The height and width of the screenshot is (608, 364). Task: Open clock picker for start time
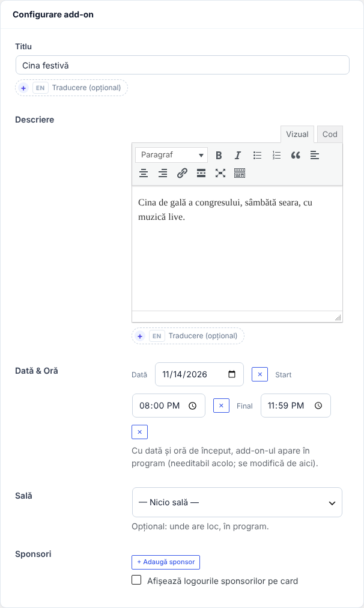coord(192,406)
